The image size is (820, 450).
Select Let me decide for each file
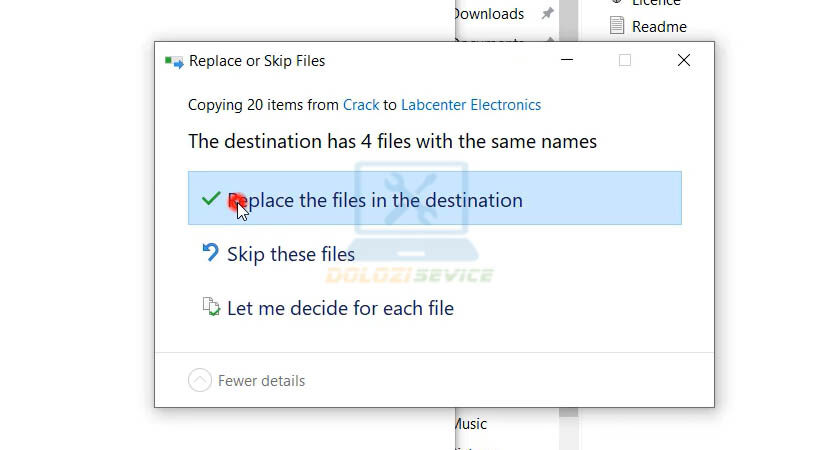pyautogui.click(x=340, y=308)
